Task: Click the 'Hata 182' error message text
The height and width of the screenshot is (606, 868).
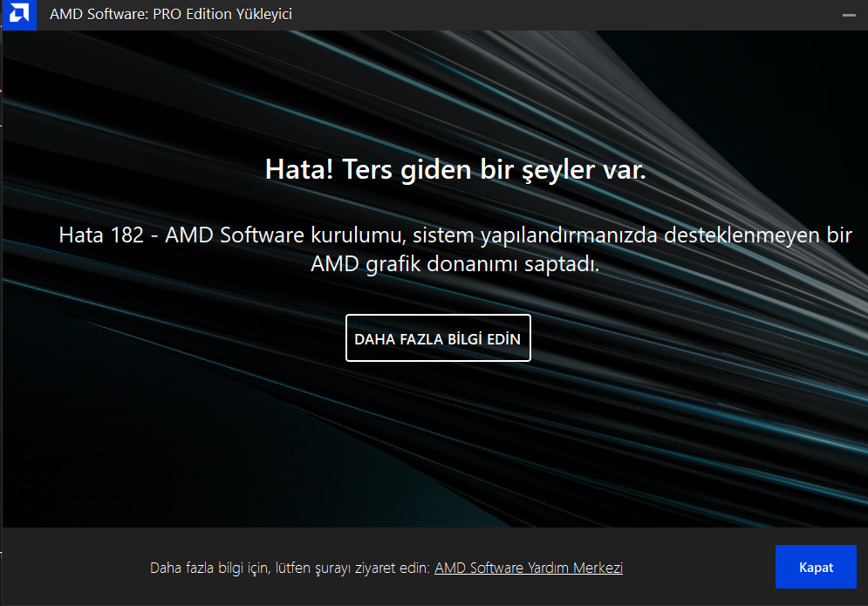Action: point(455,249)
